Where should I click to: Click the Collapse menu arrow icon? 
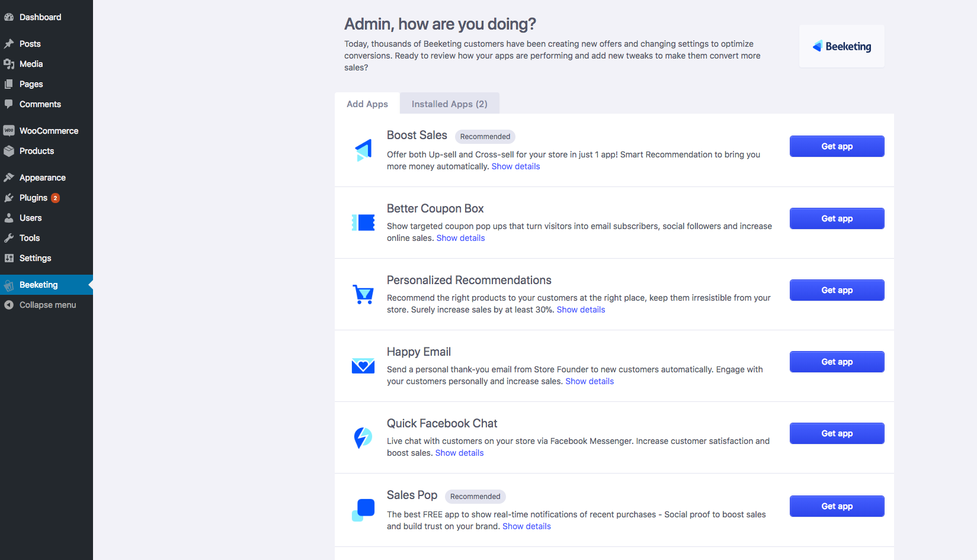point(9,305)
